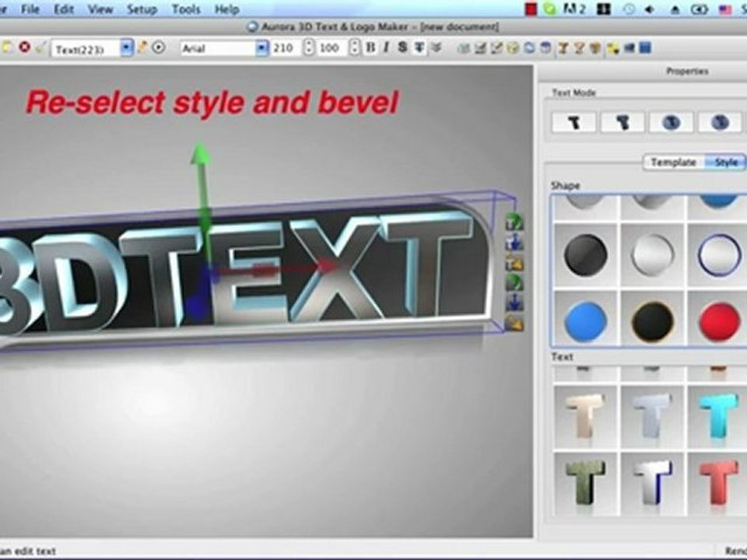Click the solid blue square toolbar icon

pos(645,47)
